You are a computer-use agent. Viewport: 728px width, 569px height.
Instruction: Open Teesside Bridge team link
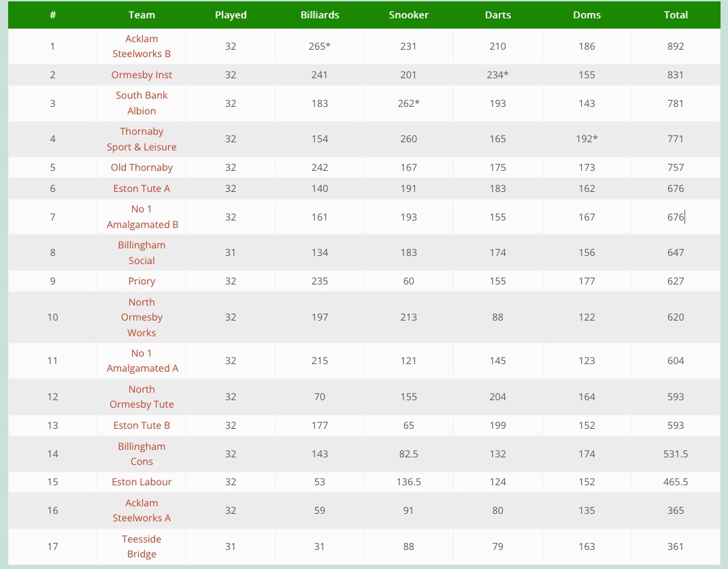[142, 547]
